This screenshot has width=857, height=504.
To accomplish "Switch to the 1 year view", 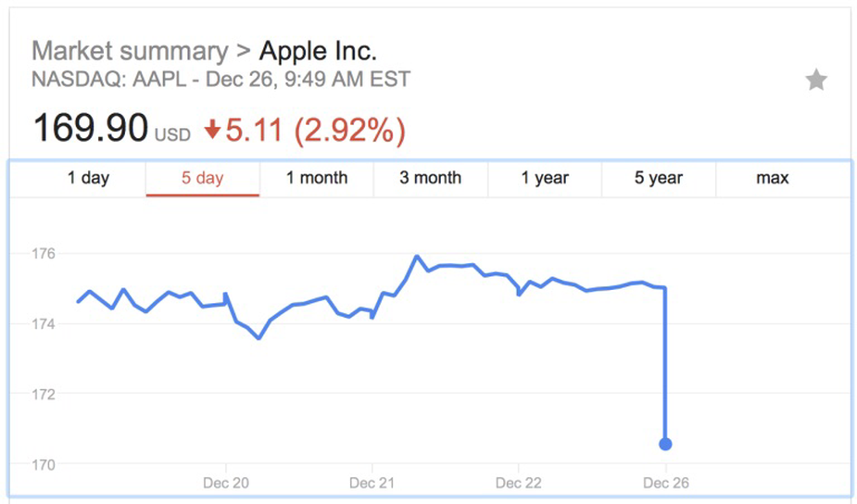I will 545,178.
